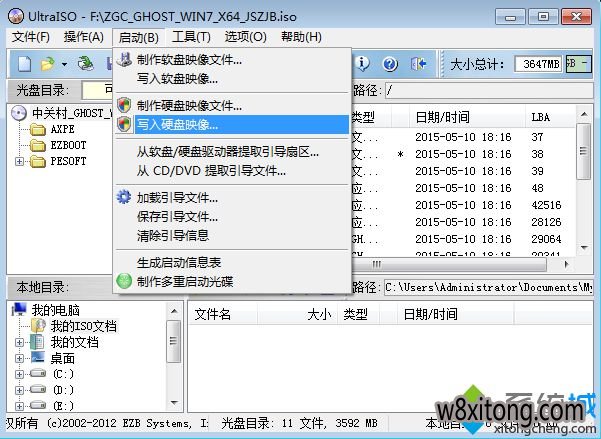Select 从软盘/硬盘驱动器提取引导扇区...
Viewport: 601px width, 439px height.
tap(232, 152)
